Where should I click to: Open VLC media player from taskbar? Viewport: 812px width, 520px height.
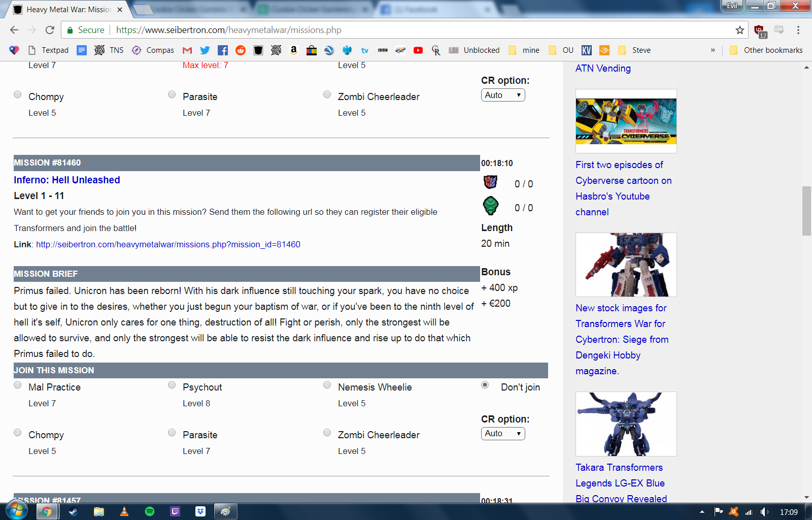tap(124, 511)
